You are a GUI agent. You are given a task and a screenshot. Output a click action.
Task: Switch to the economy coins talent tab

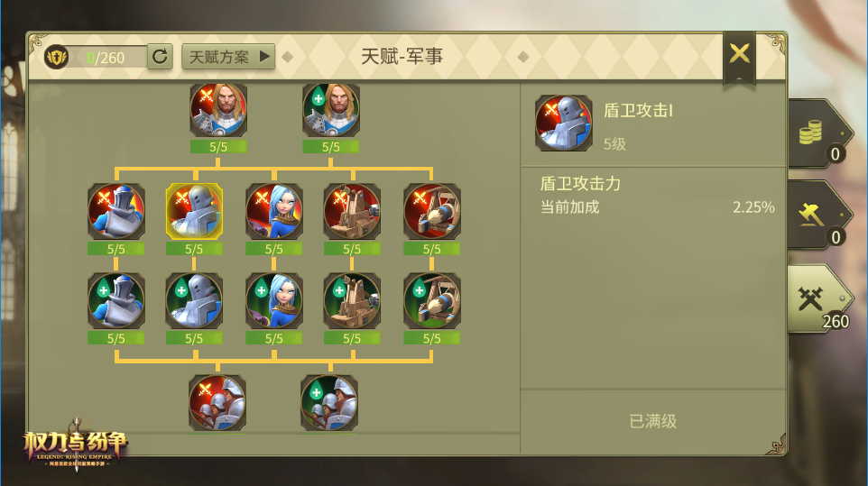pyautogui.click(x=819, y=134)
